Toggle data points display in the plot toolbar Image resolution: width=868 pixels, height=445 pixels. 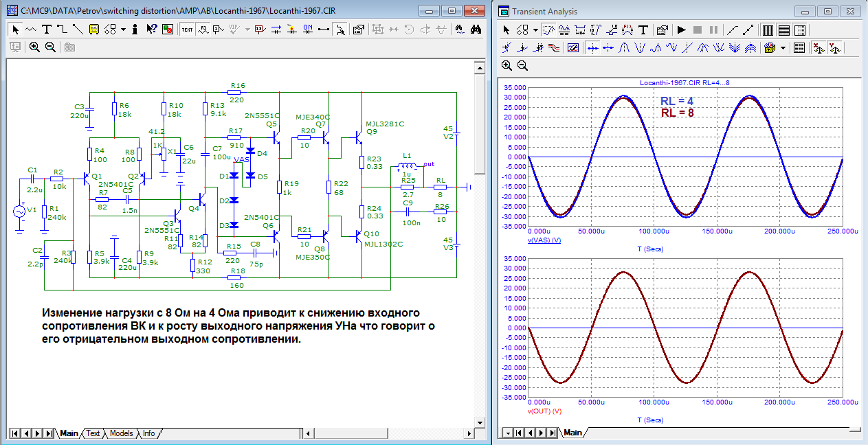(733, 30)
